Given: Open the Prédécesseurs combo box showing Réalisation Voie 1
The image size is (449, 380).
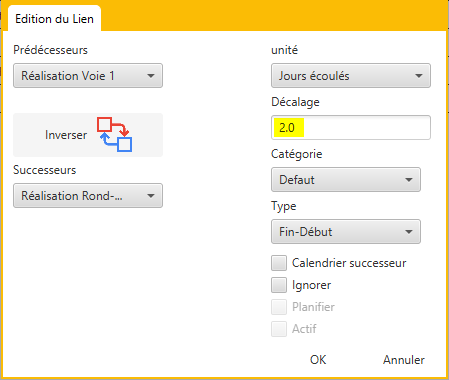Looking at the screenshot, I should click(88, 76).
